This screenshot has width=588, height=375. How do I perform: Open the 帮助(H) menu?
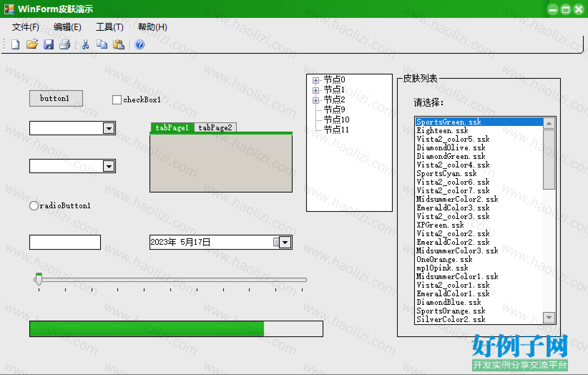(x=153, y=27)
